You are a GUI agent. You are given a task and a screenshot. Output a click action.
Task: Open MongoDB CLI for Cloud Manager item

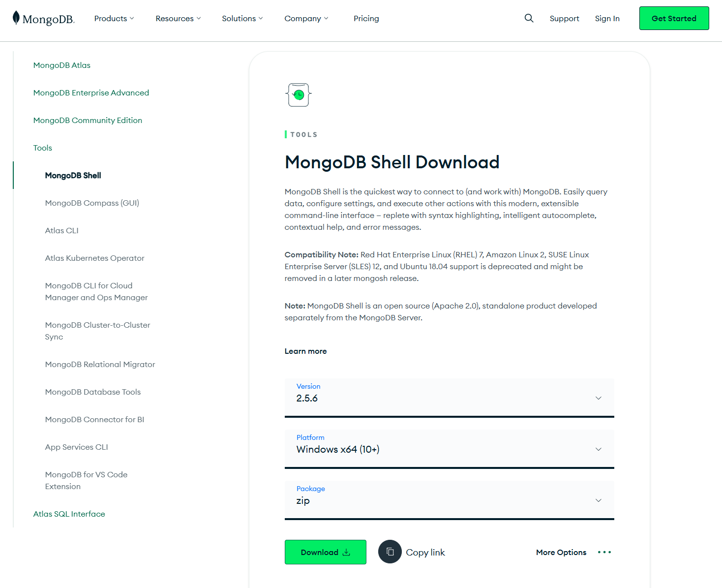coord(96,291)
